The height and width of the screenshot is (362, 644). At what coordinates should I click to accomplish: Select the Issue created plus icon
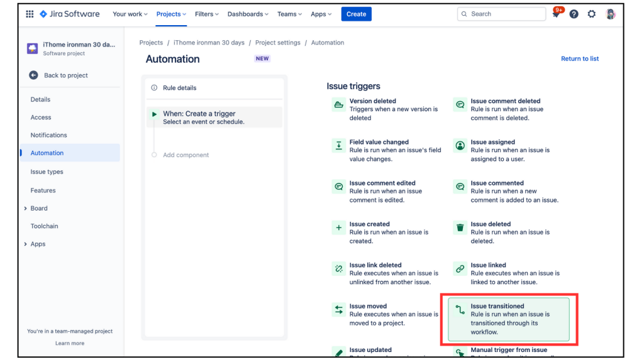click(338, 228)
